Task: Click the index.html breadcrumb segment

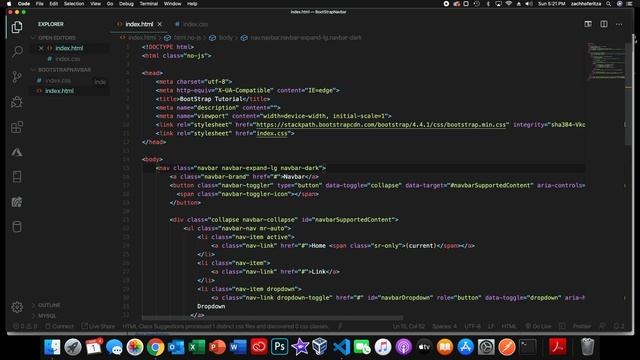Action: point(142,38)
